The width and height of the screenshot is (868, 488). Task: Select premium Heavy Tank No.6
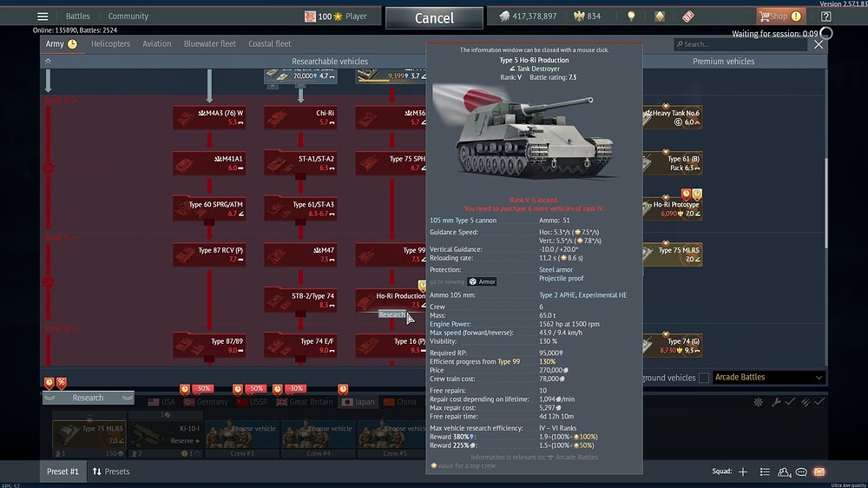click(673, 117)
